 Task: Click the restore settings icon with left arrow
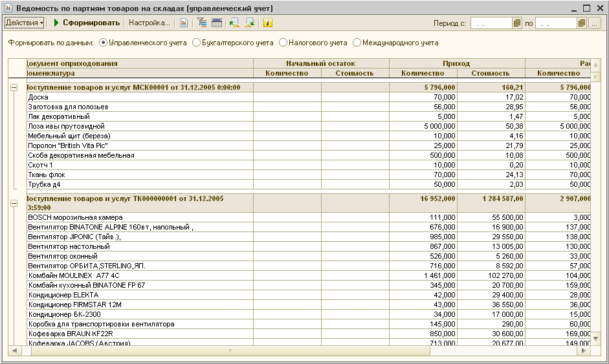pyautogui.click(x=234, y=23)
